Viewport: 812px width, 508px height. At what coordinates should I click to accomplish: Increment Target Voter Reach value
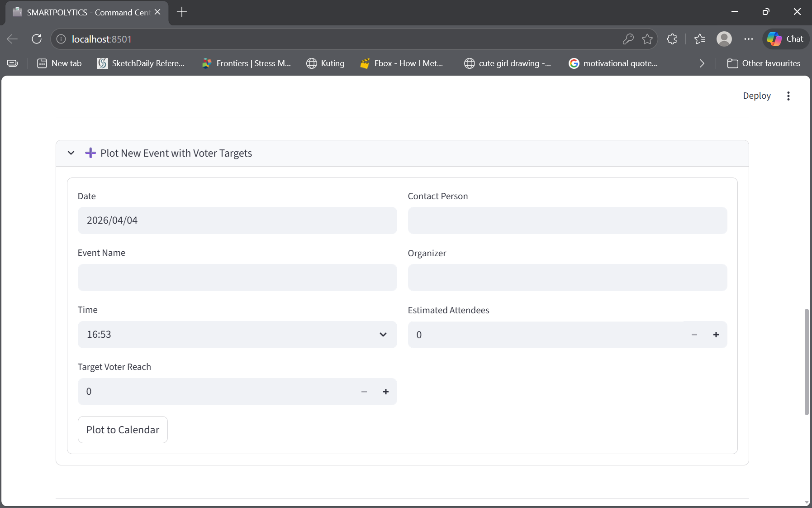coord(385,392)
